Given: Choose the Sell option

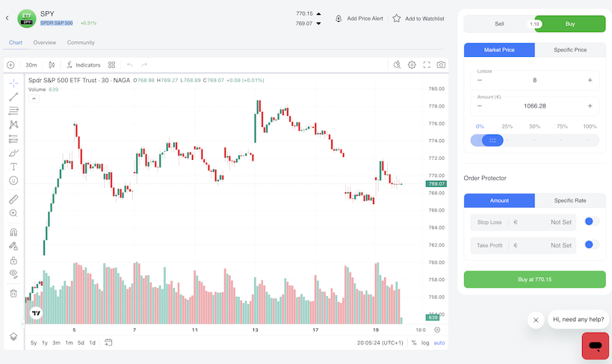Looking at the screenshot, I should click(499, 24).
